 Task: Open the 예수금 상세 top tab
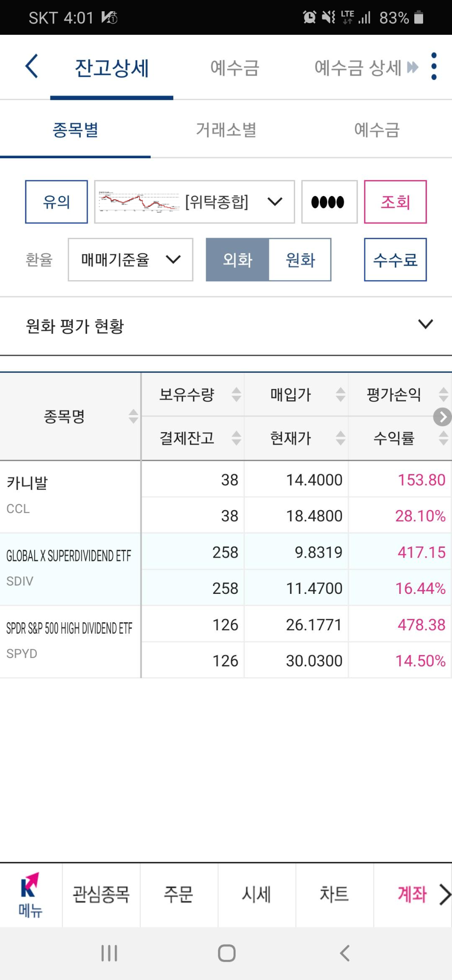pyautogui.click(x=358, y=68)
